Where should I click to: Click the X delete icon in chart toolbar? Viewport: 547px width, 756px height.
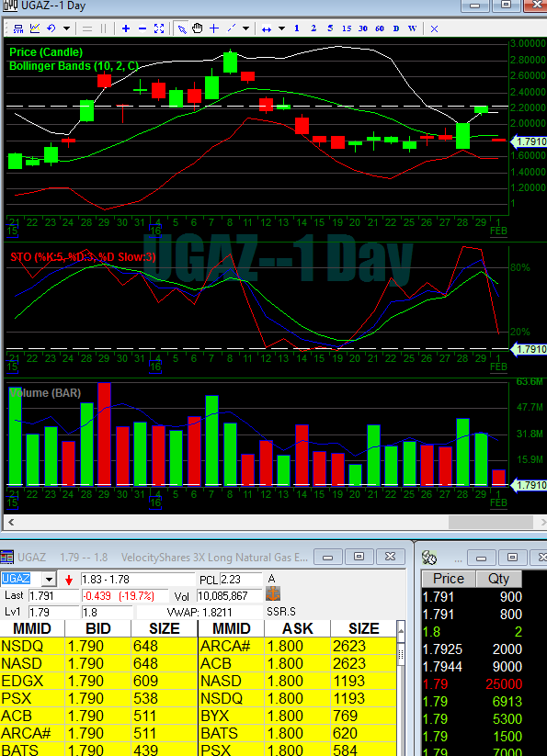[x=434, y=28]
